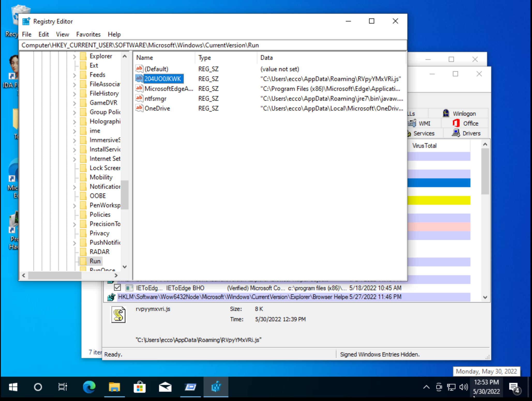Click the ntfsmgr registry value icon
532x401 pixels.
click(139, 98)
